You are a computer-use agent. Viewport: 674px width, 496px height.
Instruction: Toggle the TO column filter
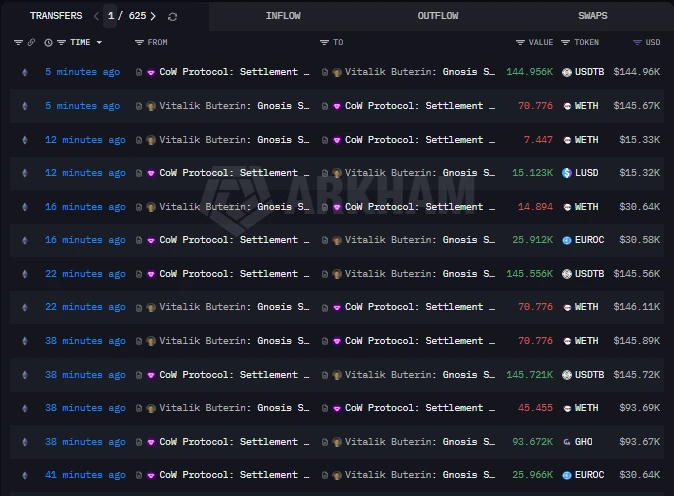[324, 42]
